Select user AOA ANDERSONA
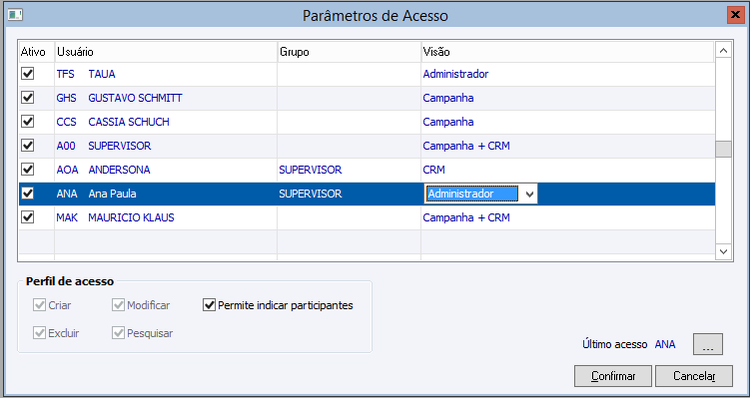 (x=366, y=170)
